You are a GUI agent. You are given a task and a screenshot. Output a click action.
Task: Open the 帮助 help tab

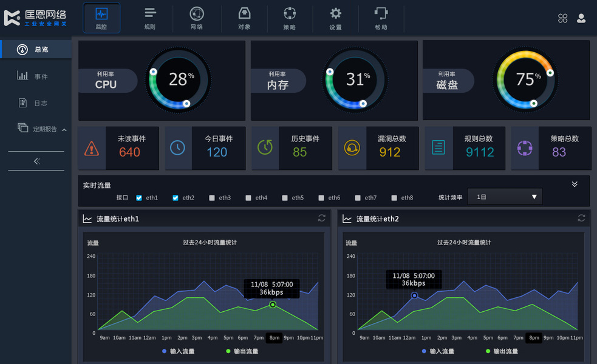coord(381,18)
